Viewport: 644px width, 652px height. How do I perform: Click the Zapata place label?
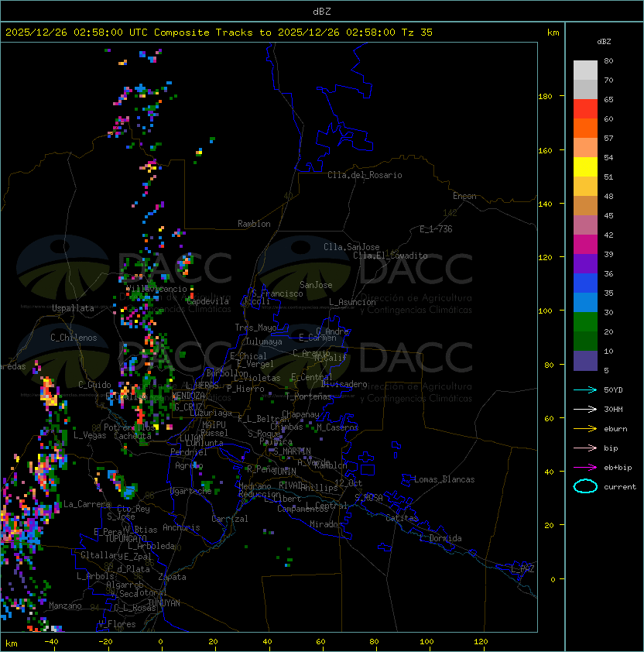[172, 577]
